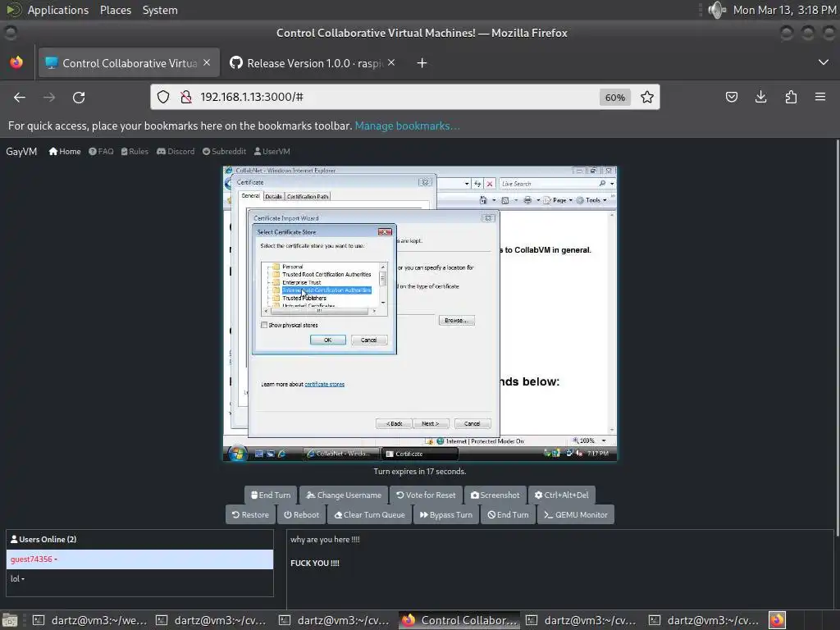Switch to Release Version 1.0.0 tab

(314, 63)
